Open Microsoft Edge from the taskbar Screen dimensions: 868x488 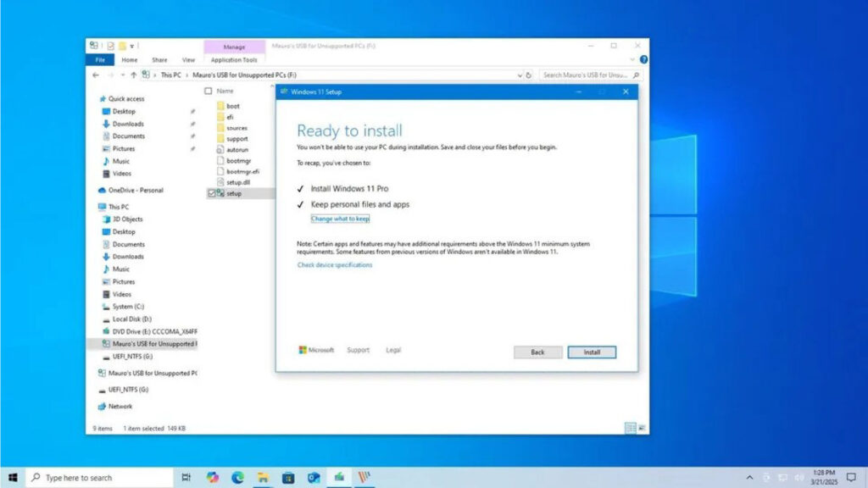(238, 478)
